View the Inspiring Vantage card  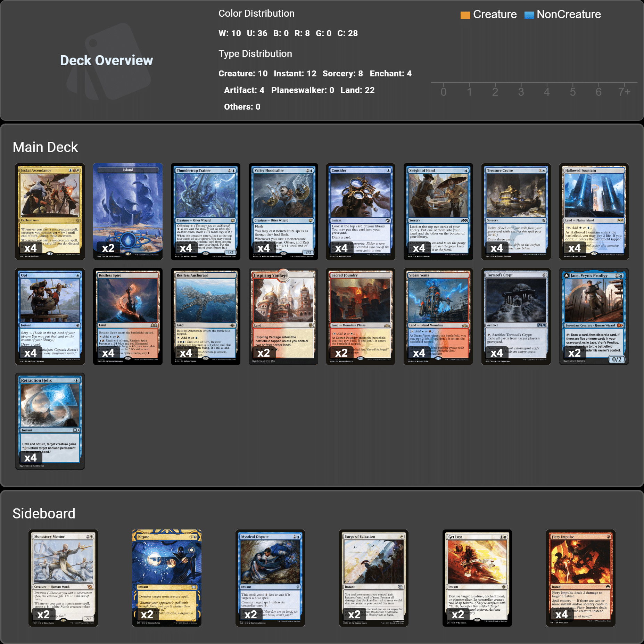(283, 316)
